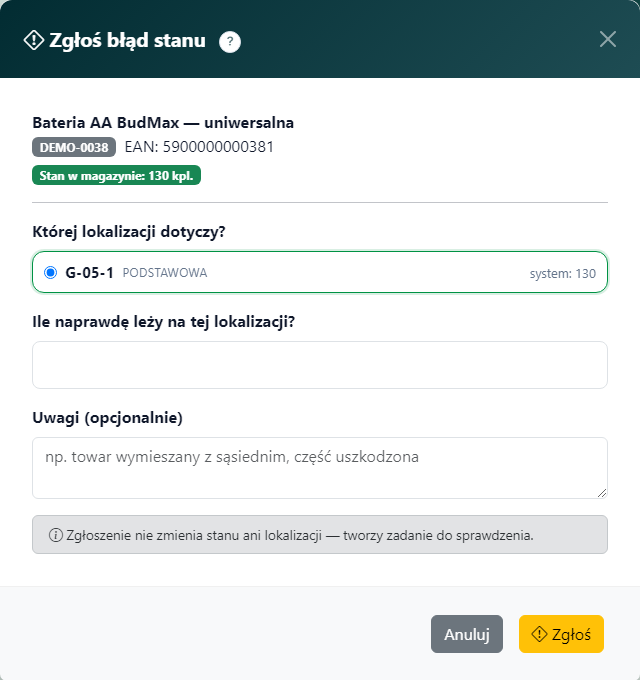Click into the Uwagi notes textarea

tap(320, 468)
